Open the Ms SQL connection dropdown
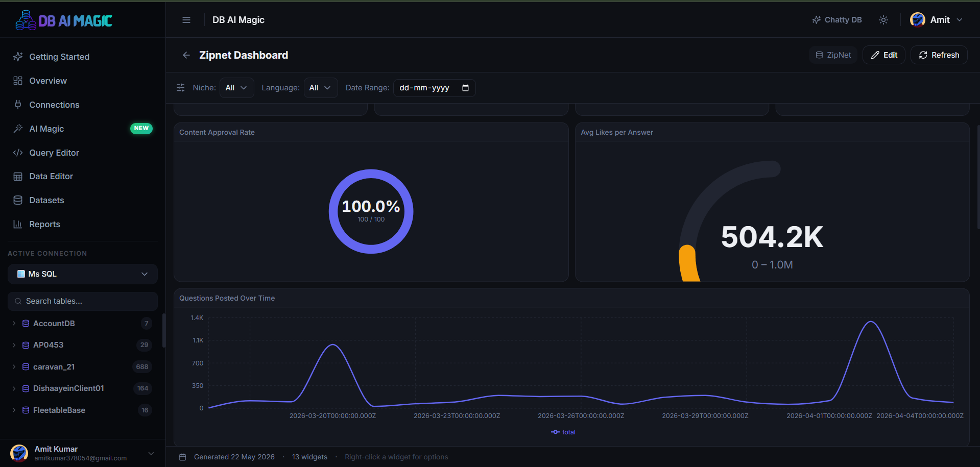 [x=83, y=274]
